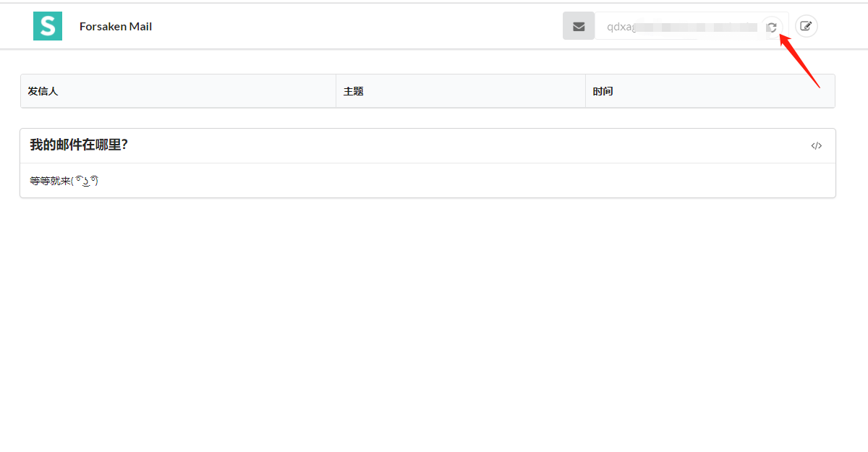The height and width of the screenshot is (452, 868).
Task: Open the code view icon
Action: click(x=817, y=145)
